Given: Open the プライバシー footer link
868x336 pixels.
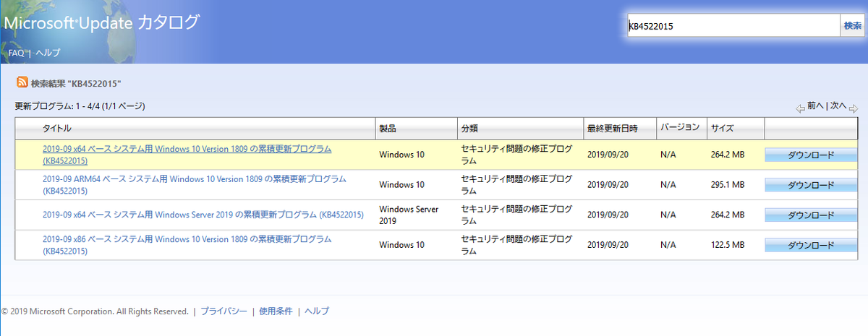Looking at the screenshot, I should click(224, 311).
